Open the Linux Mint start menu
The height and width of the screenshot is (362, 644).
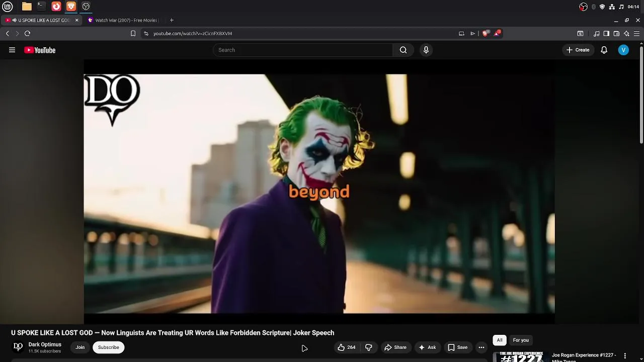pyautogui.click(x=8, y=7)
